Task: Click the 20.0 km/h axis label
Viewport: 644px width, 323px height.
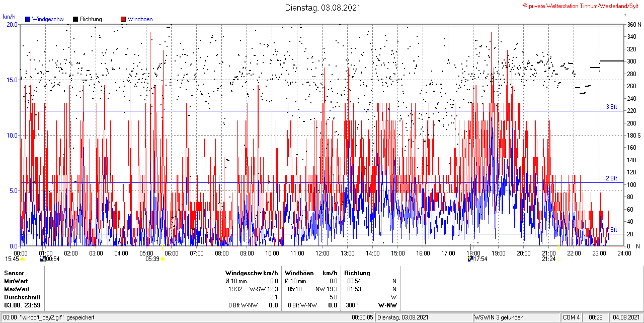Action: [x=12, y=24]
